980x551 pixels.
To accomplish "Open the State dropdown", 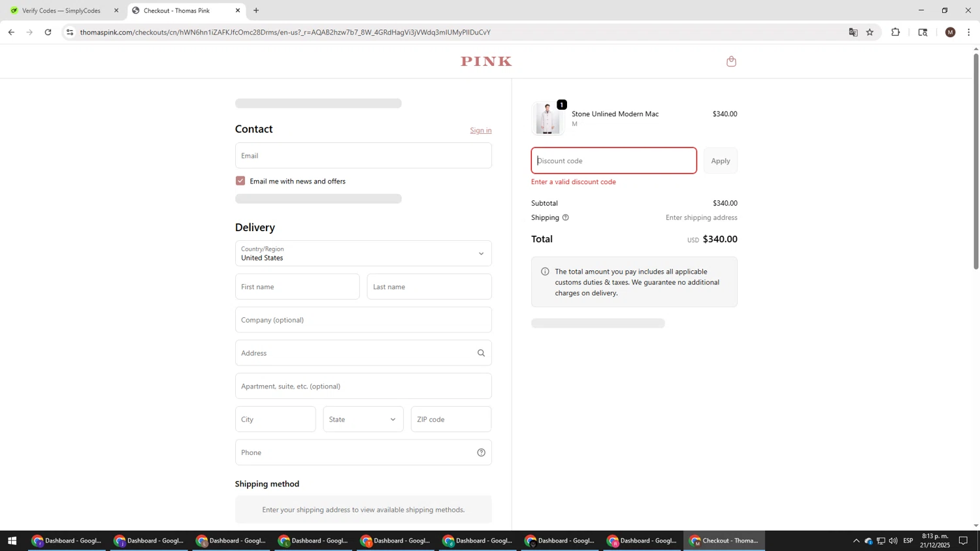I will tap(363, 419).
